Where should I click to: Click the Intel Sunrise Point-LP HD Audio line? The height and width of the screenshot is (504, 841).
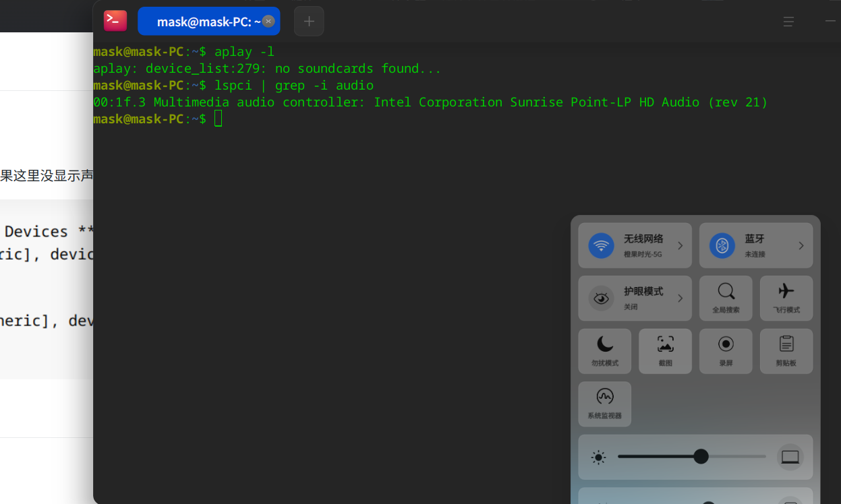[430, 102]
